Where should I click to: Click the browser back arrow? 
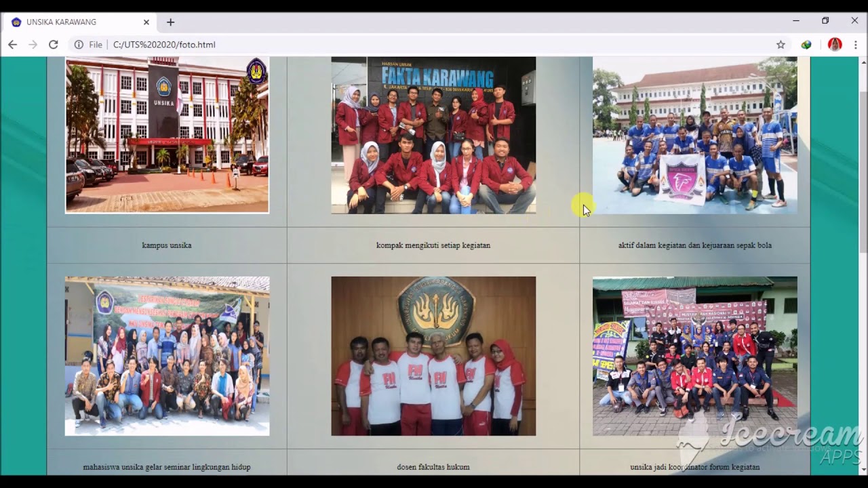tap(12, 45)
